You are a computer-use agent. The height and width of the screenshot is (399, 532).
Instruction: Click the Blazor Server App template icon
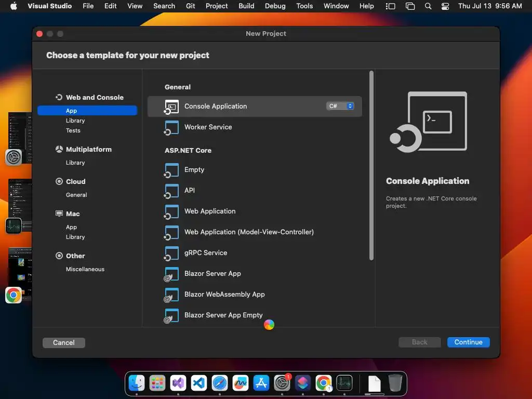[171, 274]
